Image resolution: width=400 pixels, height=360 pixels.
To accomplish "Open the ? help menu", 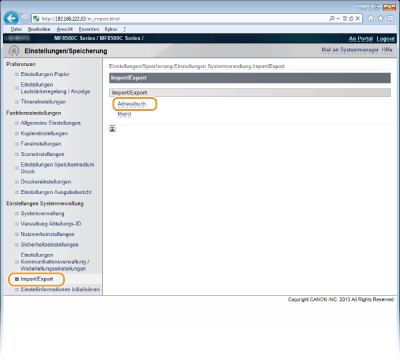I will click(124, 29).
